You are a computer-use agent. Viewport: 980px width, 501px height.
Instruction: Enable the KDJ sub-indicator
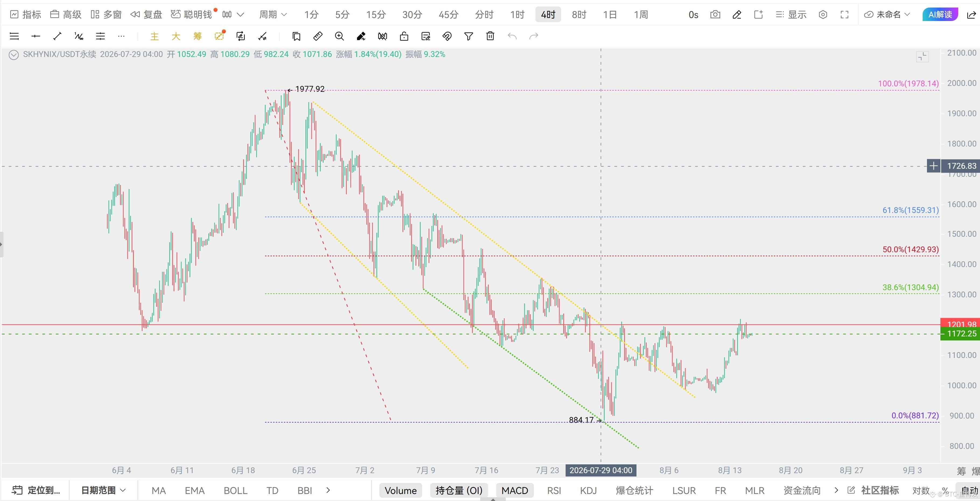588,490
